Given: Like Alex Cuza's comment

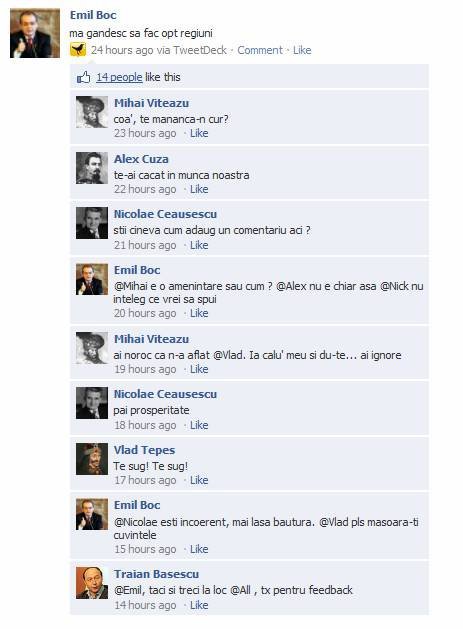Looking at the screenshot, I should coord(199,189).
